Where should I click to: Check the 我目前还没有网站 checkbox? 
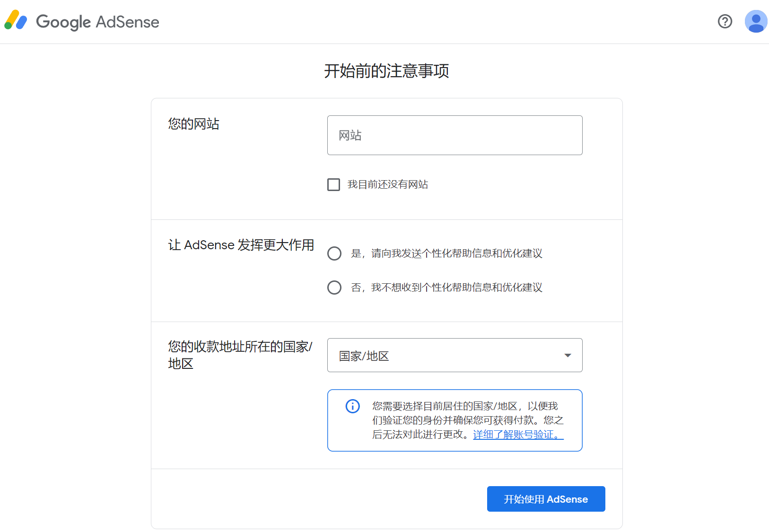(333, 184)
